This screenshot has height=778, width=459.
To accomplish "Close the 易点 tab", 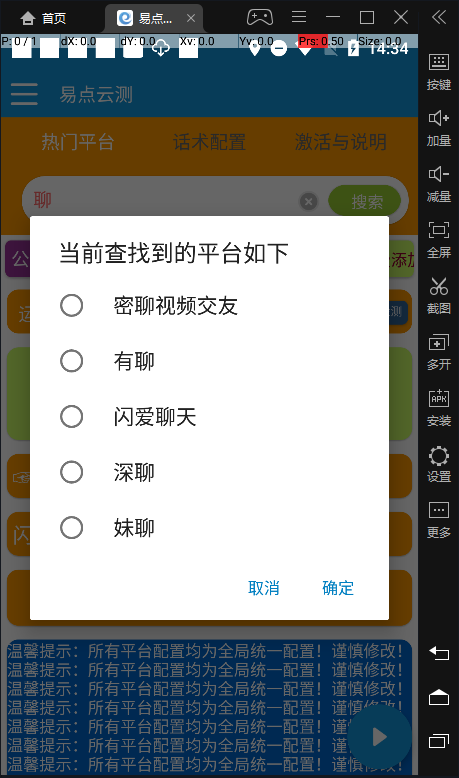I will [x=191, y=18].
